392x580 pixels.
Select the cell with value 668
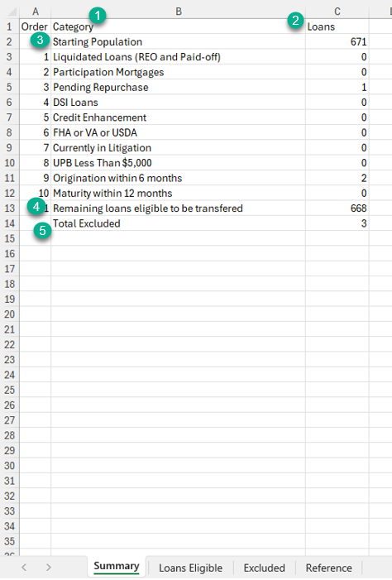[x=337, y=209]
